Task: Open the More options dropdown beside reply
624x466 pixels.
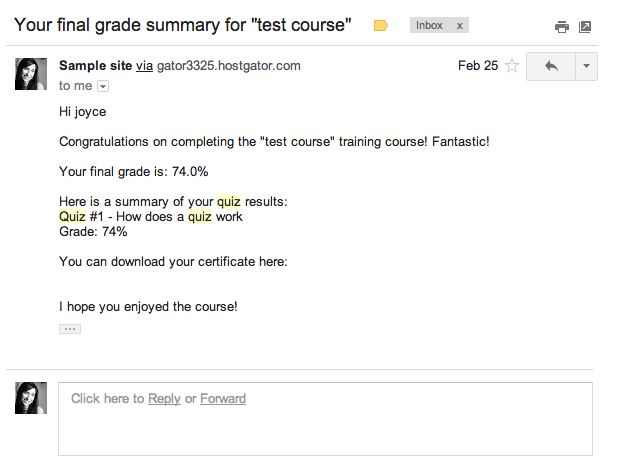Action: coord(587,66)
